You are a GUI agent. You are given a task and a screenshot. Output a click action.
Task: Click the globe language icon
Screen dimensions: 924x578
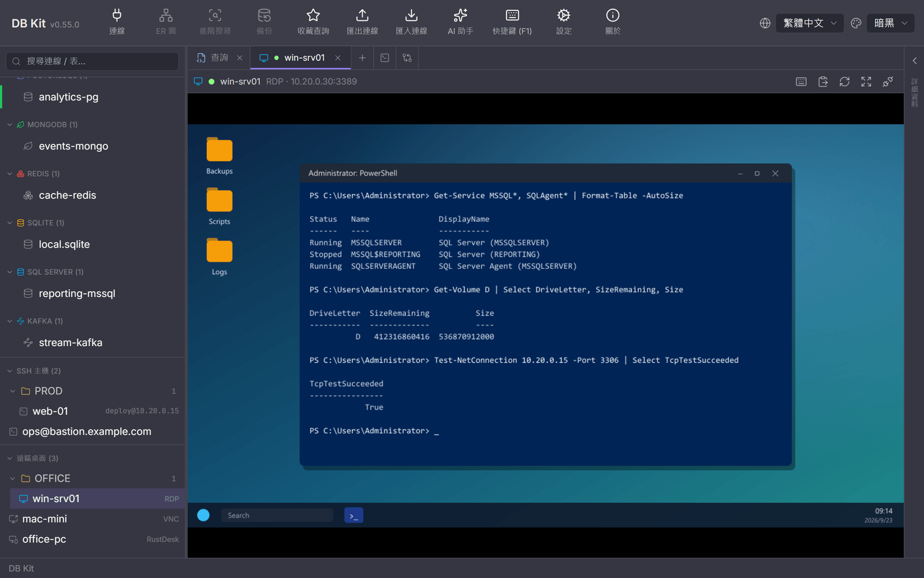[765, 23]
